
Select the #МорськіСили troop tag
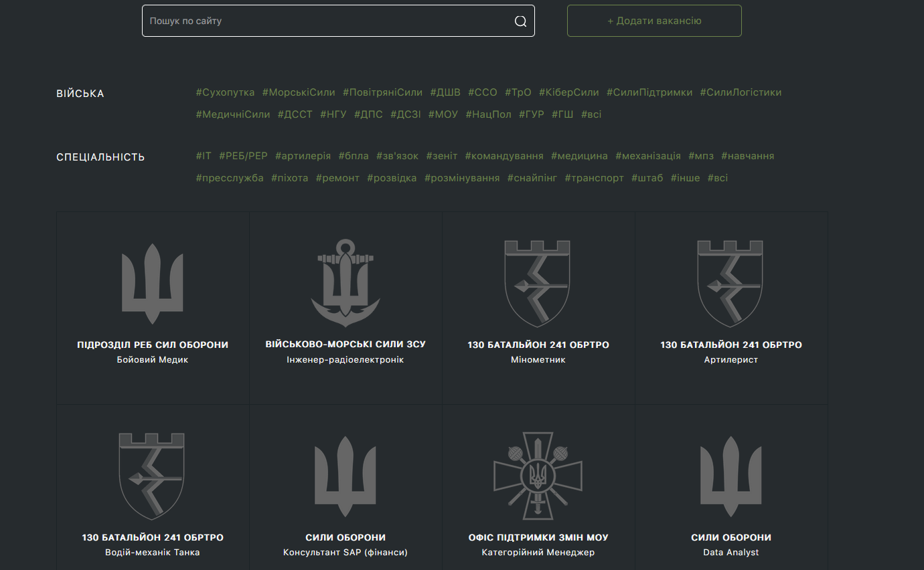pyautogui.click(x=299, y=92)
